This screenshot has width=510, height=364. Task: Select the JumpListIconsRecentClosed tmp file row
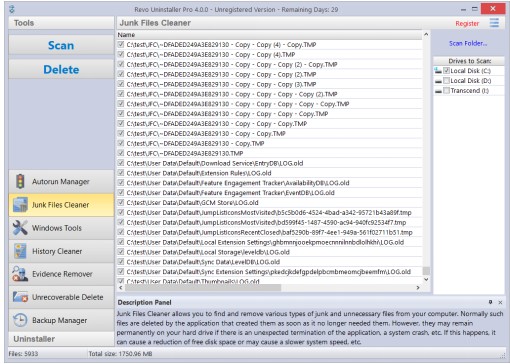269,232
